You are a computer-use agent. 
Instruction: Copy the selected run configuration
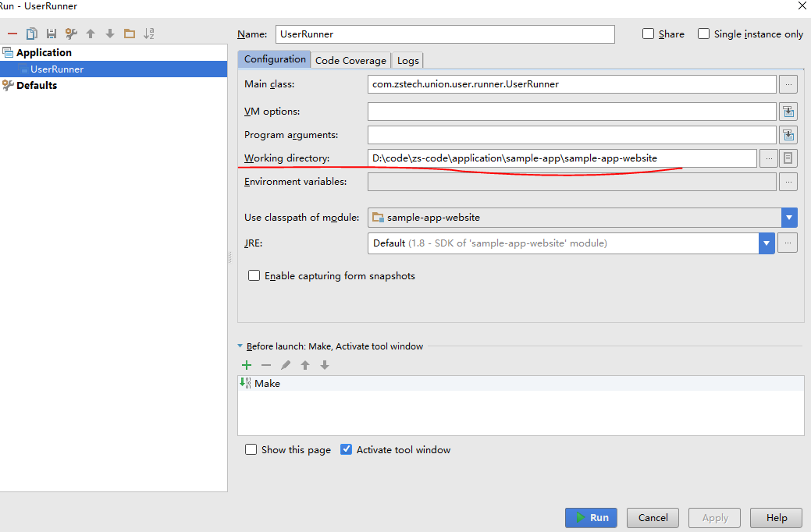tap(32, 34)
